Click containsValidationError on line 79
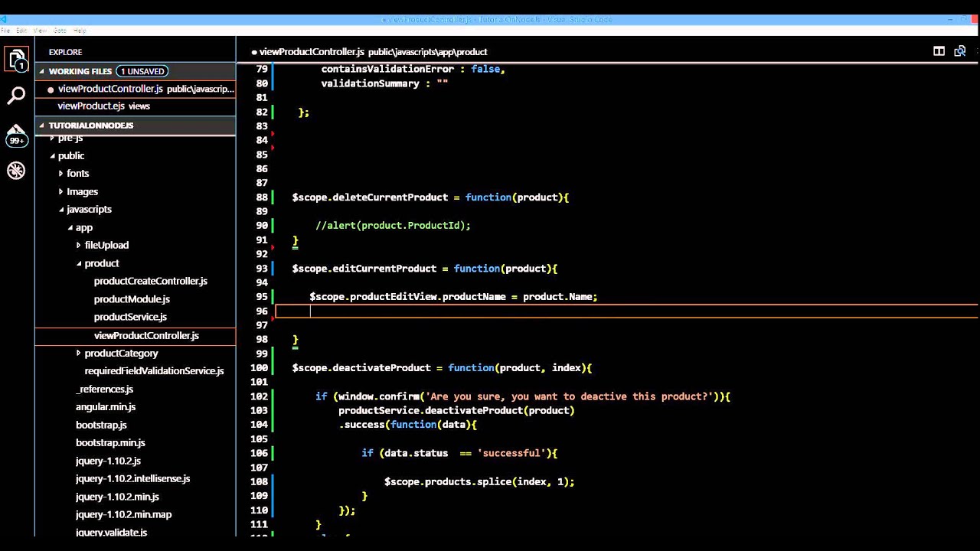 (x=387, y=69)
